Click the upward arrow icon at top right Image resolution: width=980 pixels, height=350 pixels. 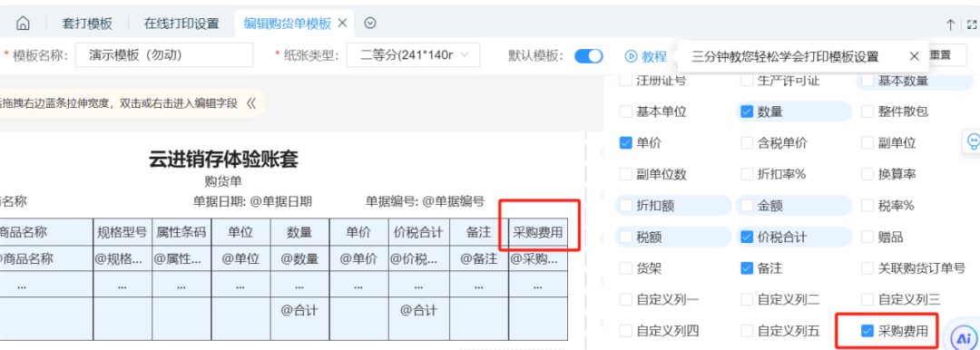[x=950, y=24]
